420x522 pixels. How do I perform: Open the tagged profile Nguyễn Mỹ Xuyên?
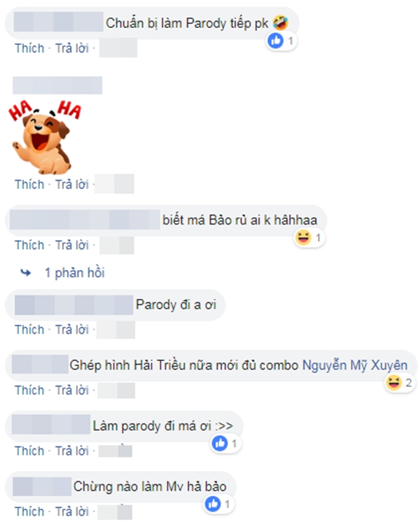pos(355,365)
